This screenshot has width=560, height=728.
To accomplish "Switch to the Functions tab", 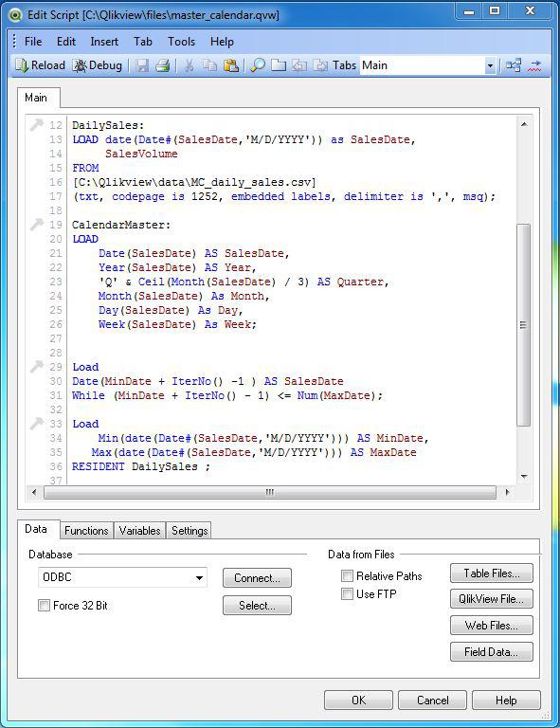I will (86, 530).
